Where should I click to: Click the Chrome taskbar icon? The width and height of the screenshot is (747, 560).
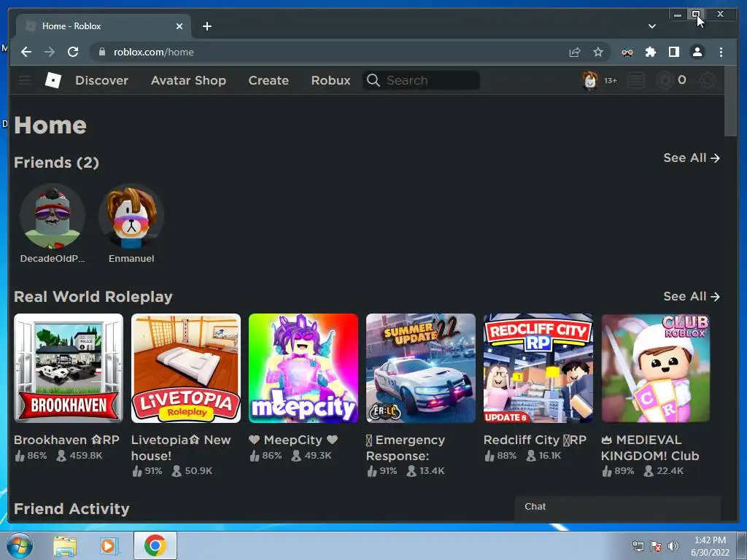pyautogui.click(x=155, y=545)
